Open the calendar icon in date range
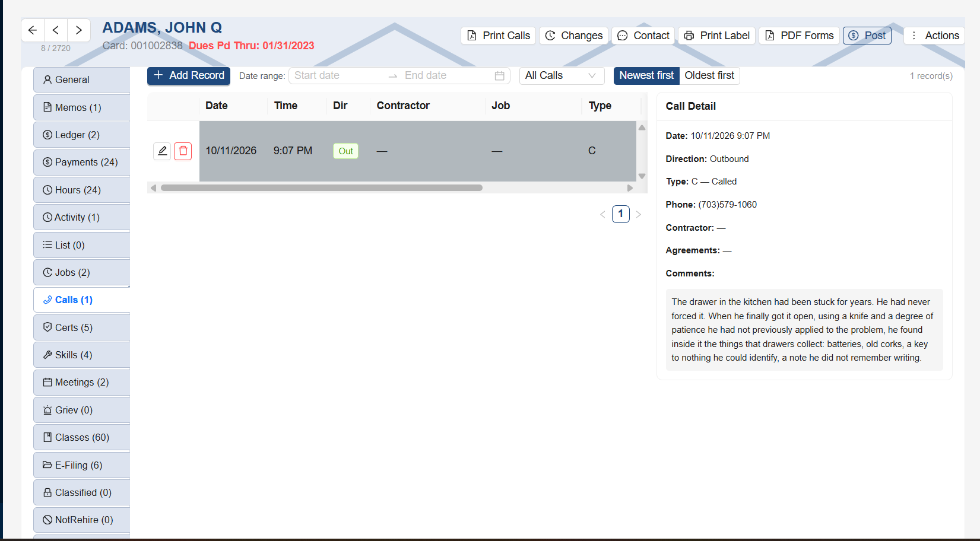Viewport: 980px width, 541px height. (x=500, y=76)
